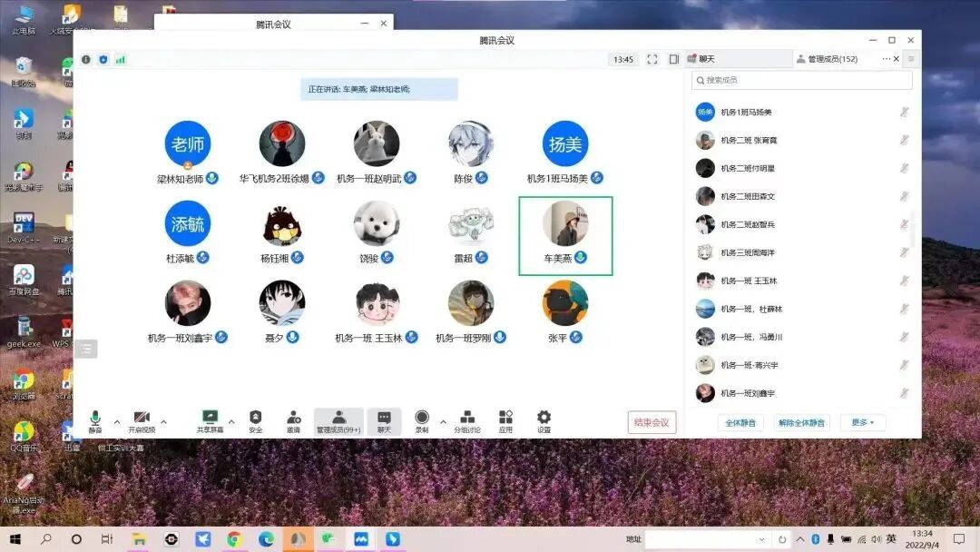The image size is (980, 552).
Task: Expand audio options arrow beside 静音
Action: coord(117,422)
